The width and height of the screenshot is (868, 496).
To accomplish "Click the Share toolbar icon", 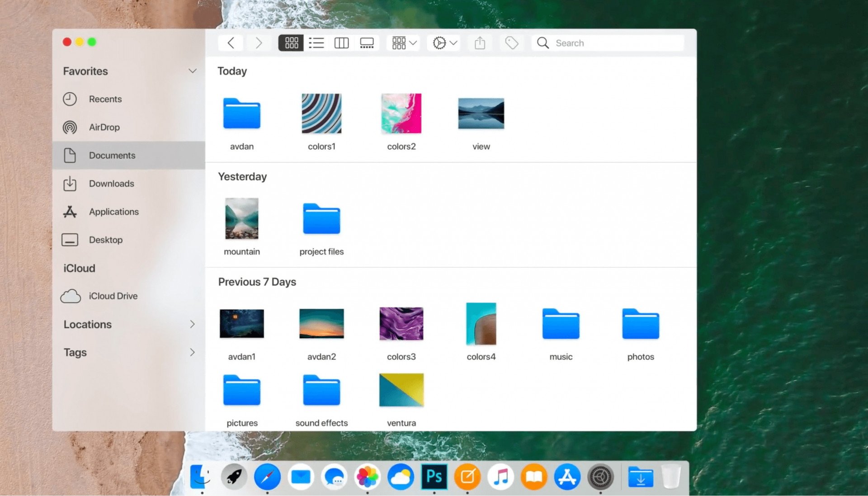I will click(480, 43).
